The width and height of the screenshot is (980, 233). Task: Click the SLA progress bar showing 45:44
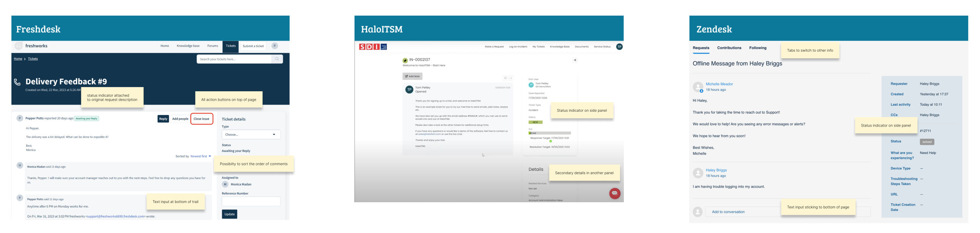coord(550,133)
